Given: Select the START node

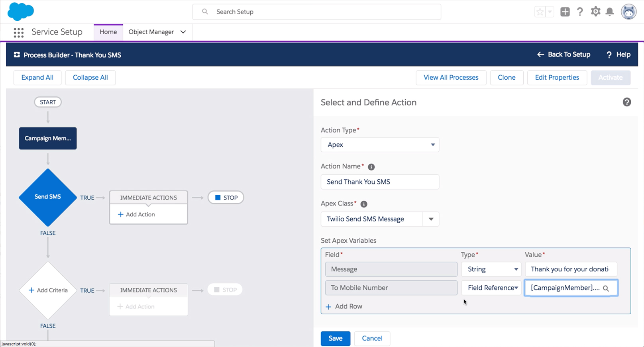Looking at the screenshot, I should click(48, 102).
